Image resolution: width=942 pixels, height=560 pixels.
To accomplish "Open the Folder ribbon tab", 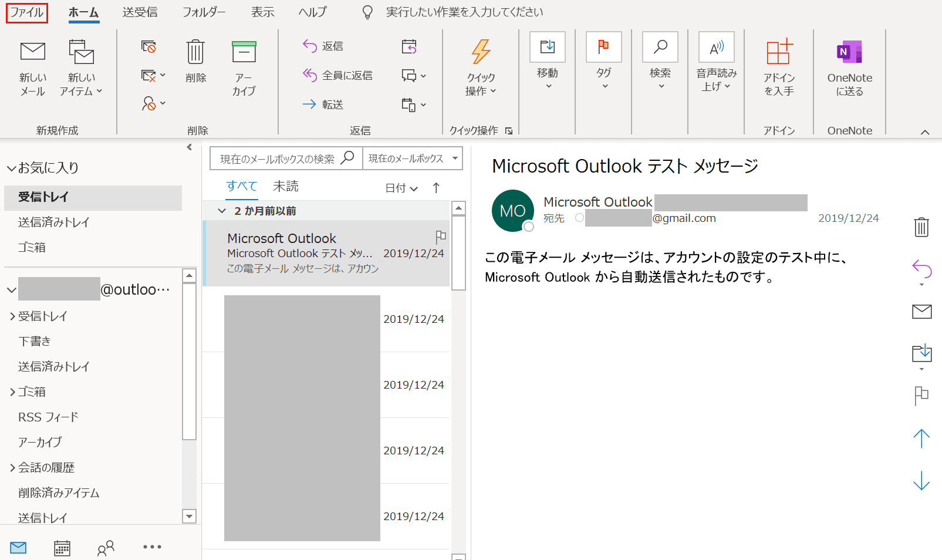I will (204, 12).
